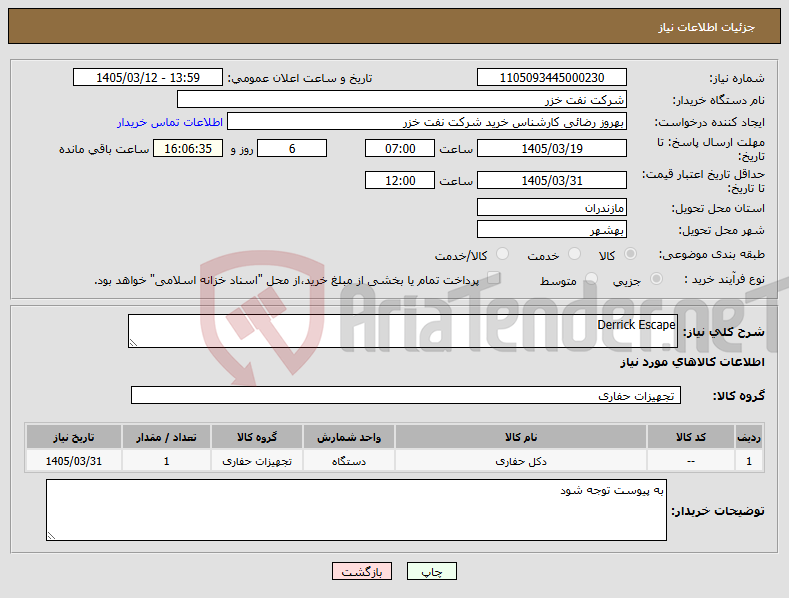Click the price validity date 1405/03/31 field

551,180
